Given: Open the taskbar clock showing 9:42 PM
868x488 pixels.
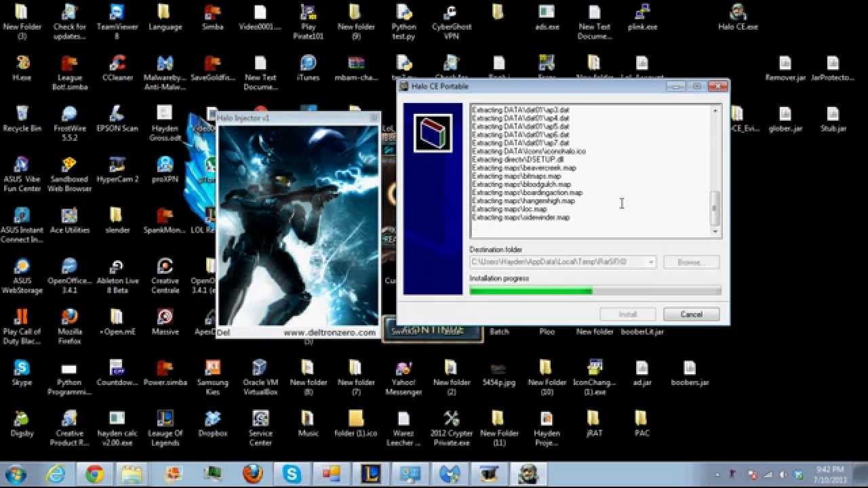Looking at the screenshot, I should tap(831, 474).
